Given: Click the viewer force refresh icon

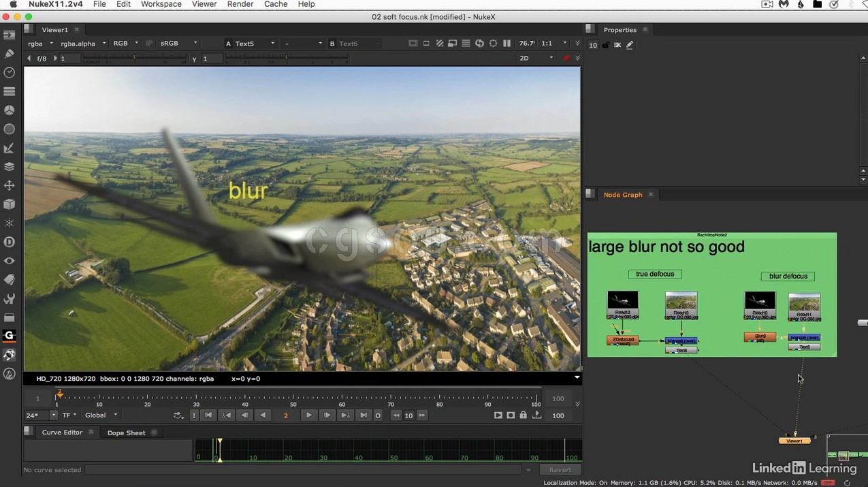Looking at the screenshot, I should (x=479, y=44).
